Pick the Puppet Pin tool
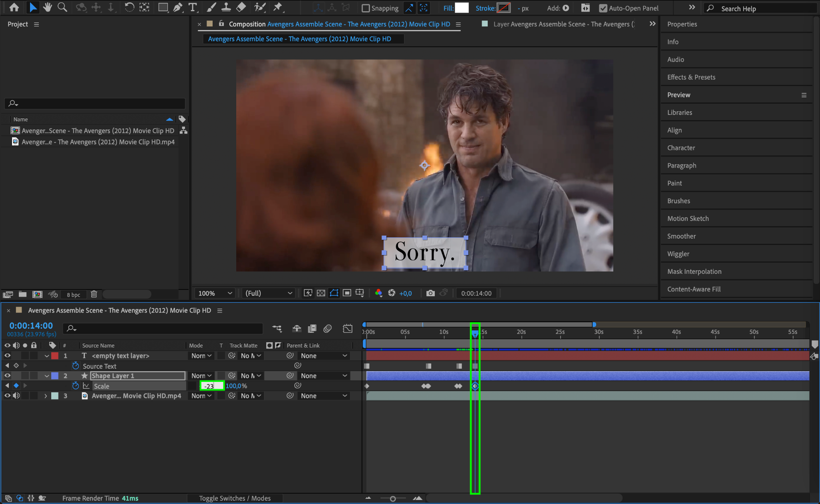Image resolution: width=820 pixels, height=504 pixels. (277, 7)
